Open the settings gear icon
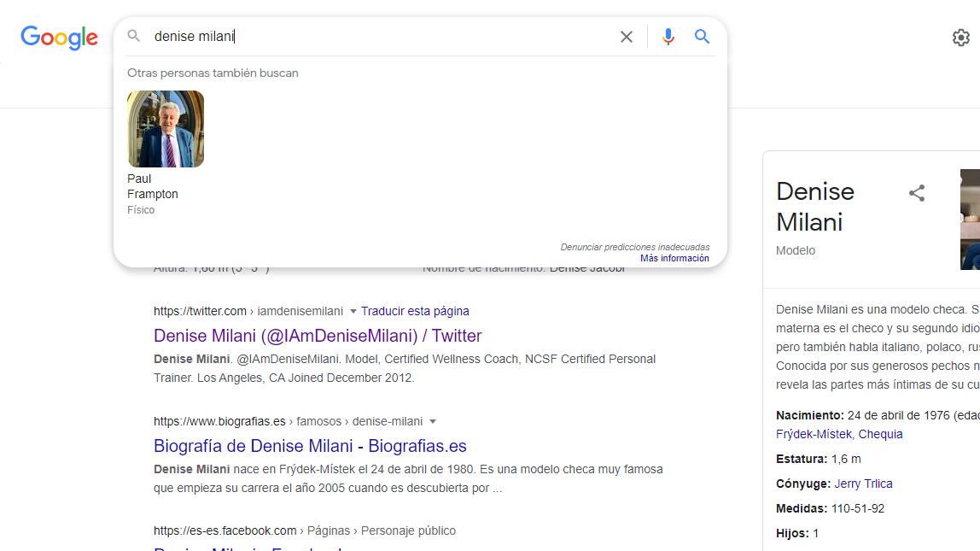The image size is (980, 551). (x=960, y=38)
